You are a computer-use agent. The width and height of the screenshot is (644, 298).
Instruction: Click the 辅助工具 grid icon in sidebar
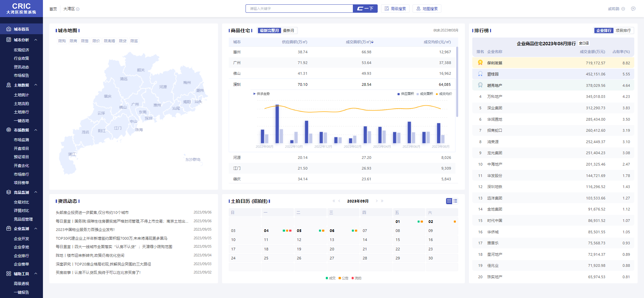(9, 274)
